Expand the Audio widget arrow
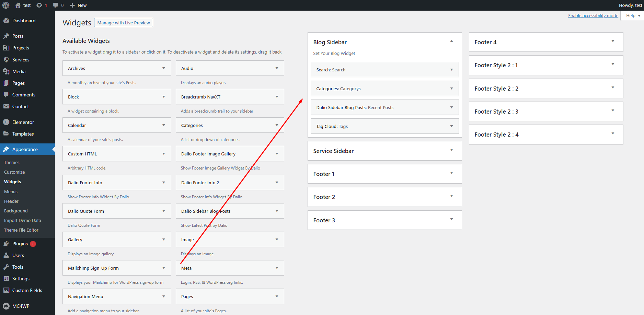This screenshot has height=315, width=644. click(x=277, y=68)
